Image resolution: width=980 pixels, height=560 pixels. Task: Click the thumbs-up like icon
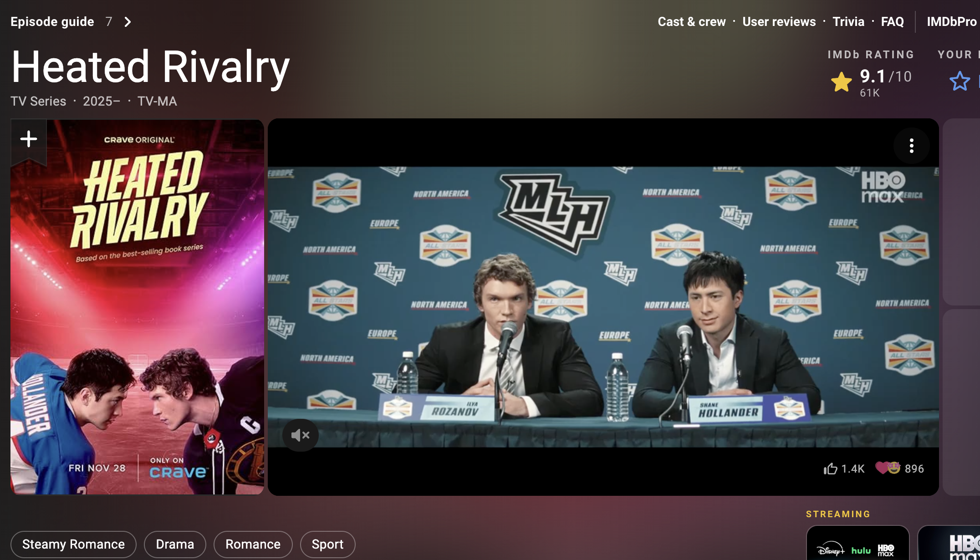[830, 468]
